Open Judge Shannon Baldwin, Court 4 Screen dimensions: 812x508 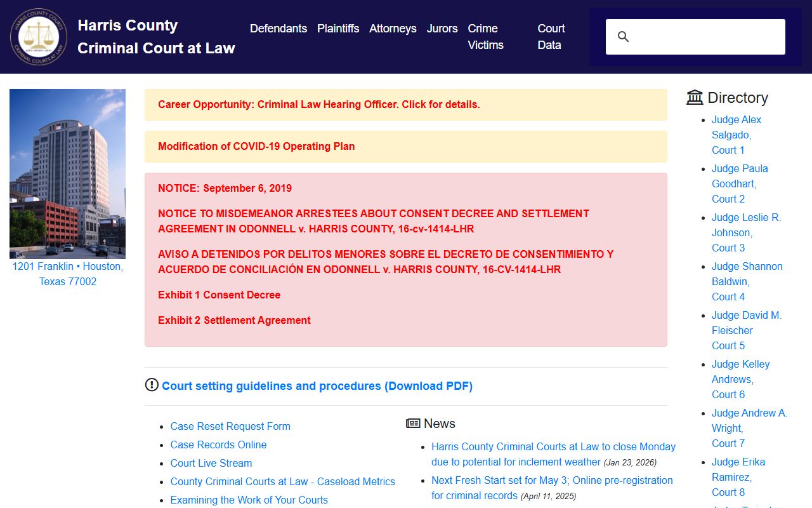point(747,282)
